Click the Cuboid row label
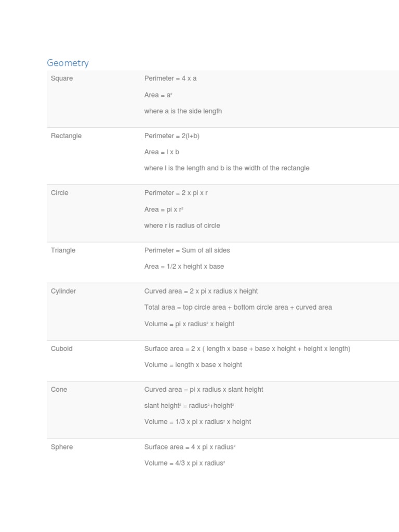The height and width of the screenshot is (532, 399). (x=61, y=349)
